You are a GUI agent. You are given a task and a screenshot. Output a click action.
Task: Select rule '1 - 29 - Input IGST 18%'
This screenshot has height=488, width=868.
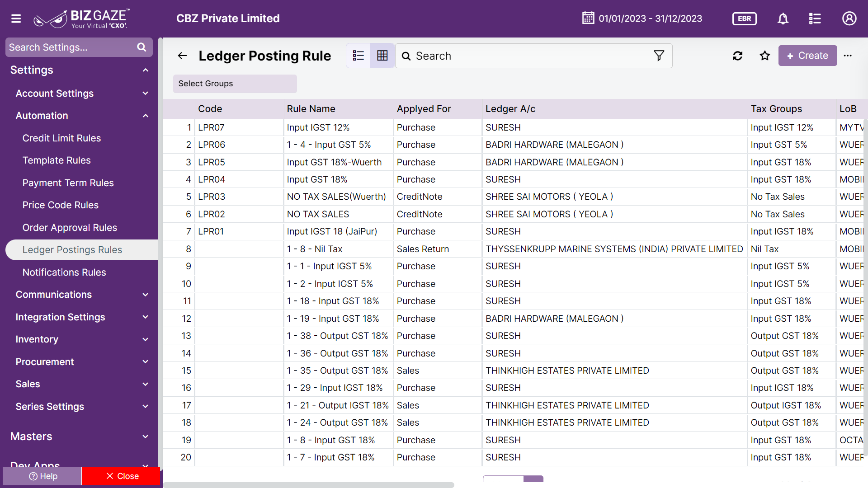click(335, 388)
